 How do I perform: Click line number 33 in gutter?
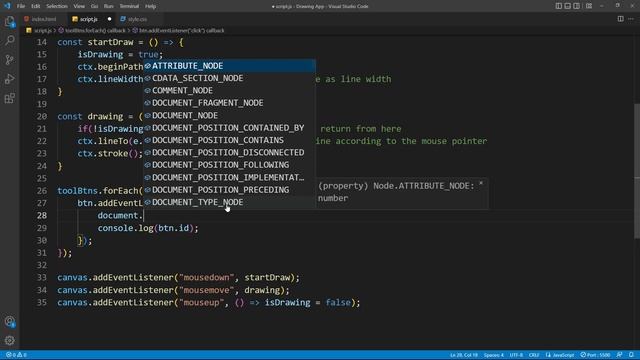click(42, 278)
